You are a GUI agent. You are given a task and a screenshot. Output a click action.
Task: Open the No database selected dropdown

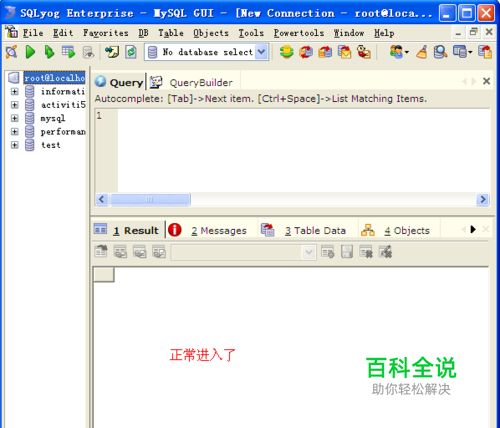click(x=262, y=52)
